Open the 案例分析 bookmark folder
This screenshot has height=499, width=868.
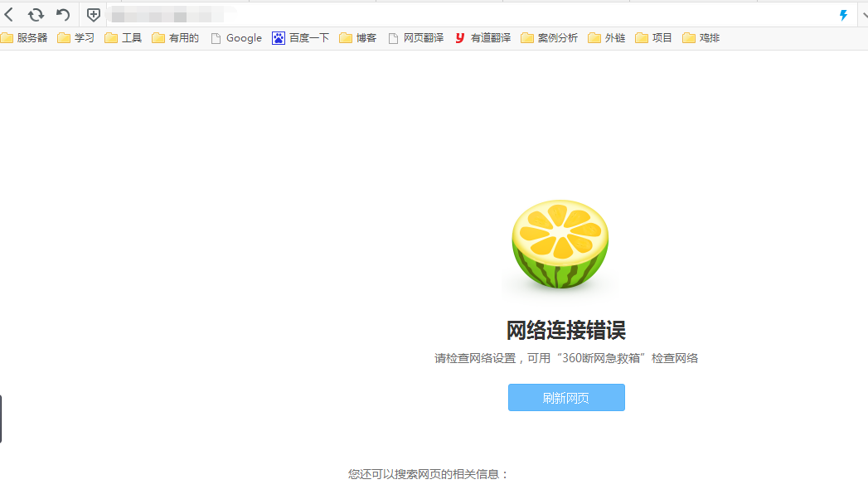549,38
